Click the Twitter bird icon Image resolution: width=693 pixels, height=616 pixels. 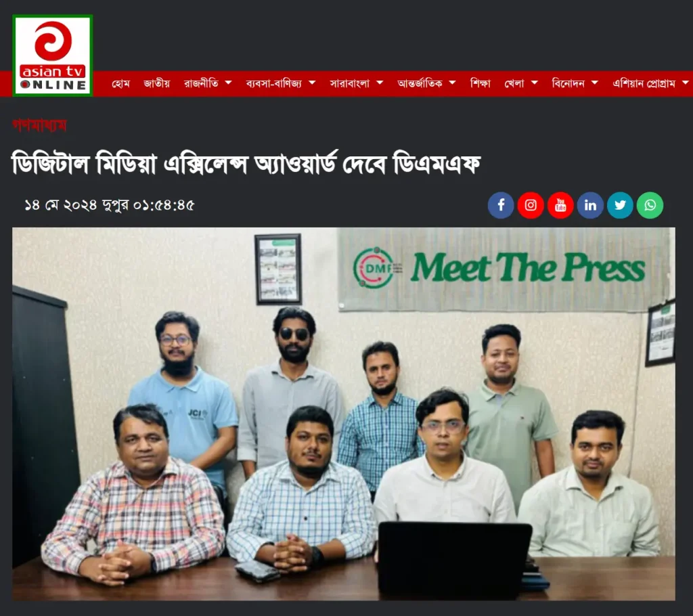click(x=620, y=205)
